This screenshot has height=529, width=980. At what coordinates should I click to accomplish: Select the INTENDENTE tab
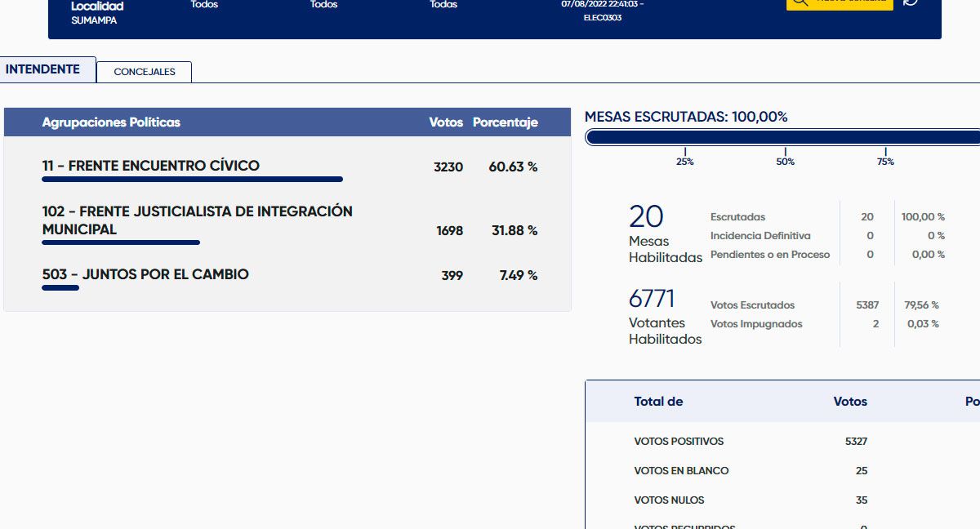(x=43, y=69)
